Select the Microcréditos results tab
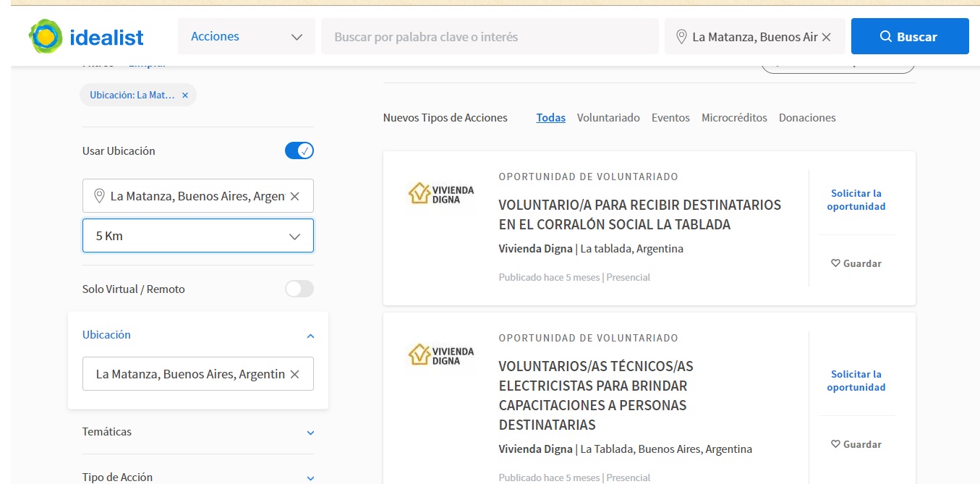Viewport: 980px width, 484px height. [x=734, y=117]
